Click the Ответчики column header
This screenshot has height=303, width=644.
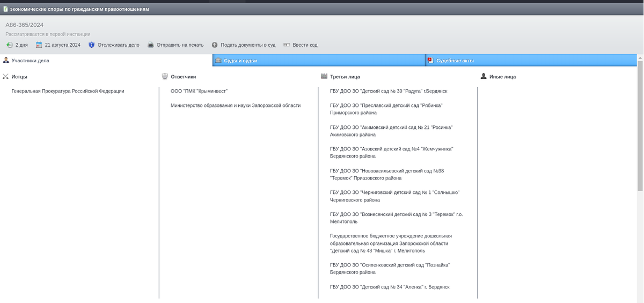coord(183,77)
